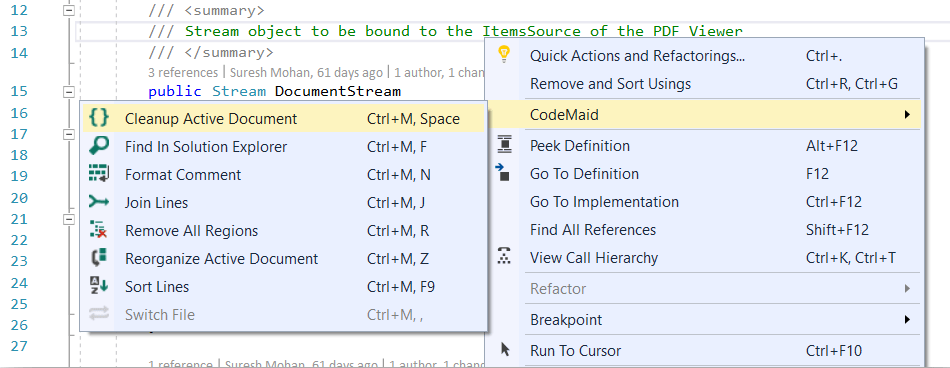This screenshot has height=368, width=950.
Task: Click the View Call Hierarchy icon
Action: click(x=504, y=256)
